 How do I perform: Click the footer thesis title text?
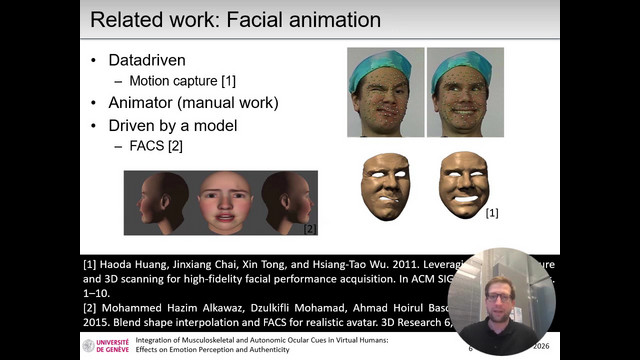tap(262, 345)
